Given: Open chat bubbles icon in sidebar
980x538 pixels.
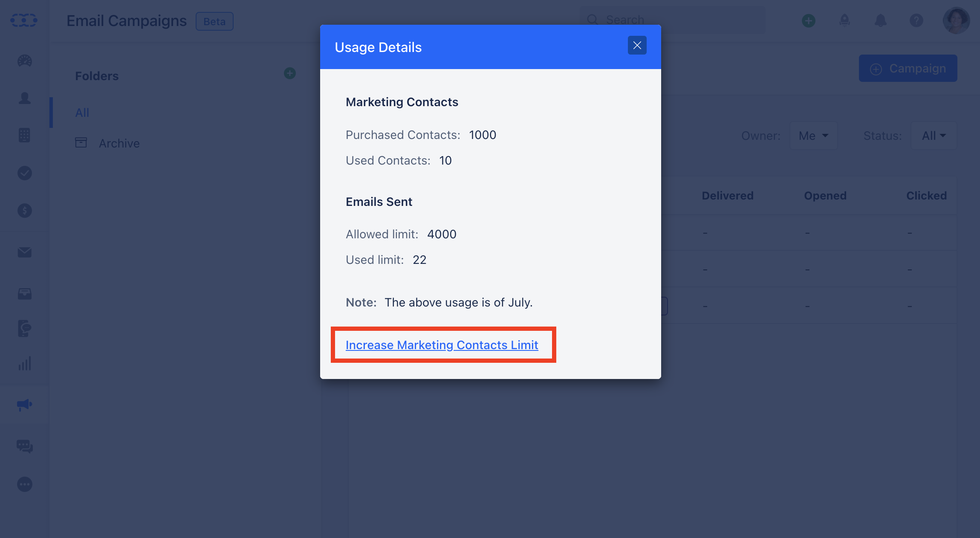Looking at the screenshot, I should coord(25,446).
